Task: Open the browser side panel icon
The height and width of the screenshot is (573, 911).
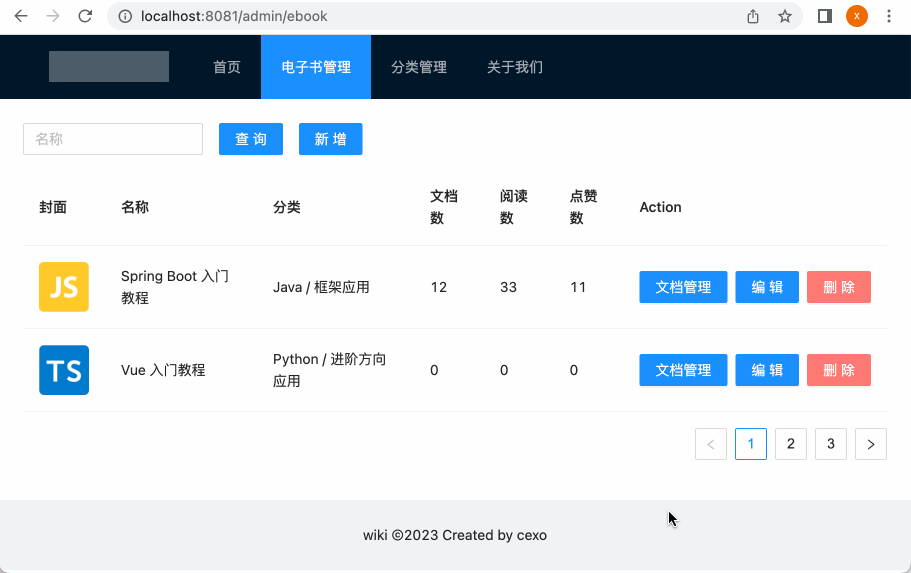Action: tap(825, 16)
